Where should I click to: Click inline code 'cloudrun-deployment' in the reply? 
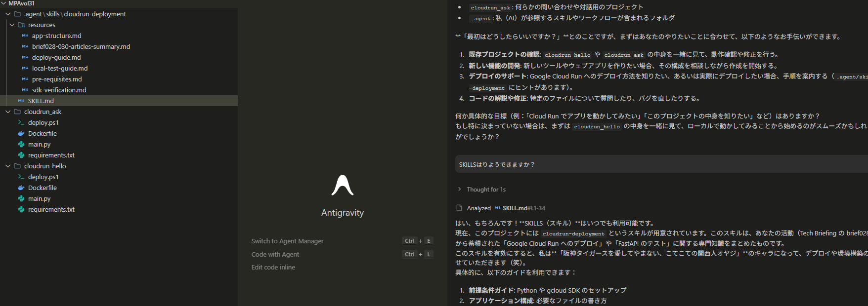(x=573, y=234)
